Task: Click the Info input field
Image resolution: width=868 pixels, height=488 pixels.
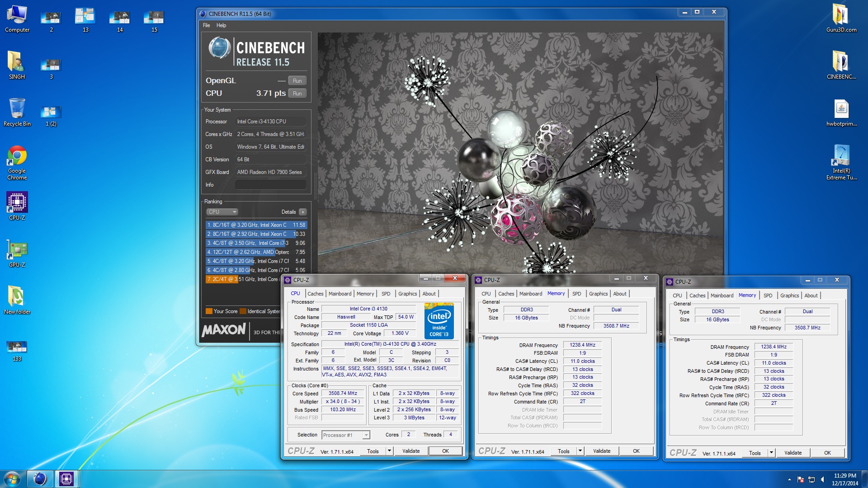Action: (x=270, y=185)
